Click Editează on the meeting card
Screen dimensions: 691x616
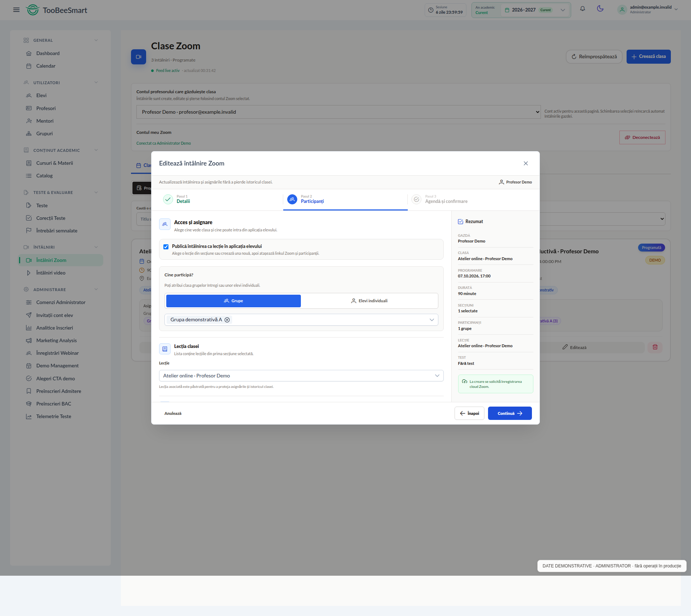click(575, 347)
